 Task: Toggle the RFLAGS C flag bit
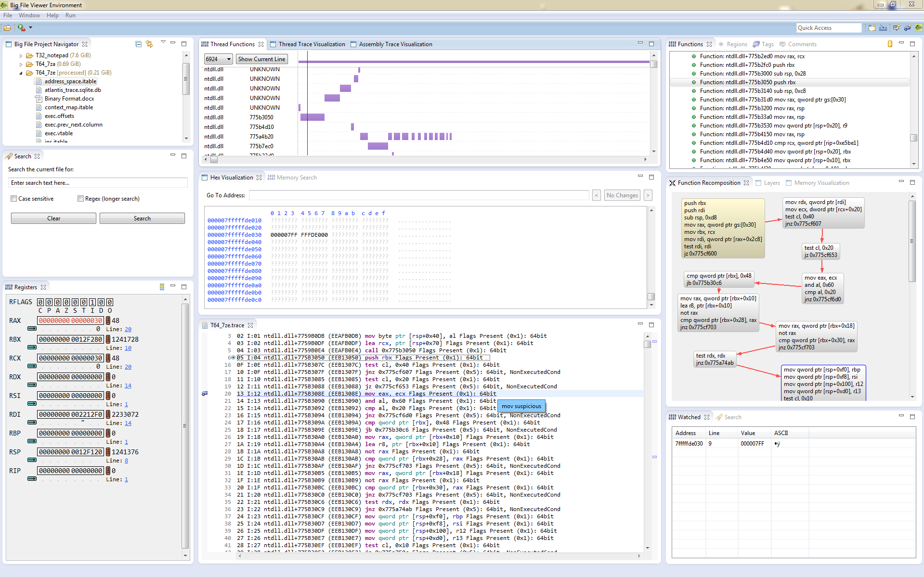pos(40,302)
